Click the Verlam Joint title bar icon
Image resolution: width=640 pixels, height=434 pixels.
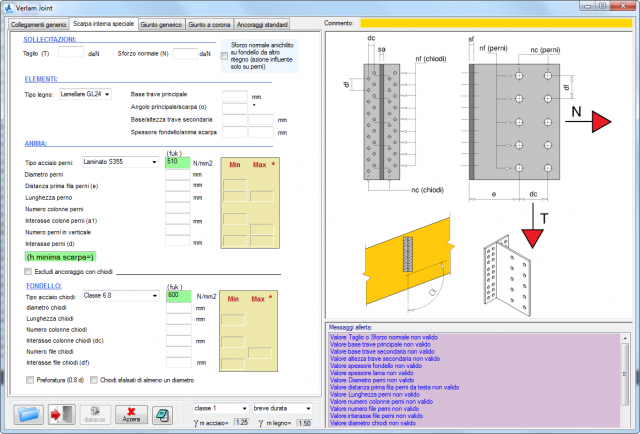click(x=10, y=7)
